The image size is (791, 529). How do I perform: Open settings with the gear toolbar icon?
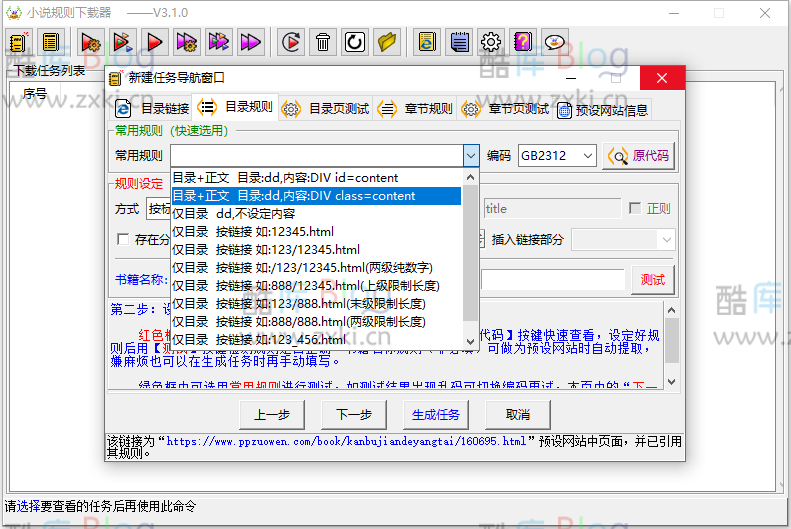(491, 42)
